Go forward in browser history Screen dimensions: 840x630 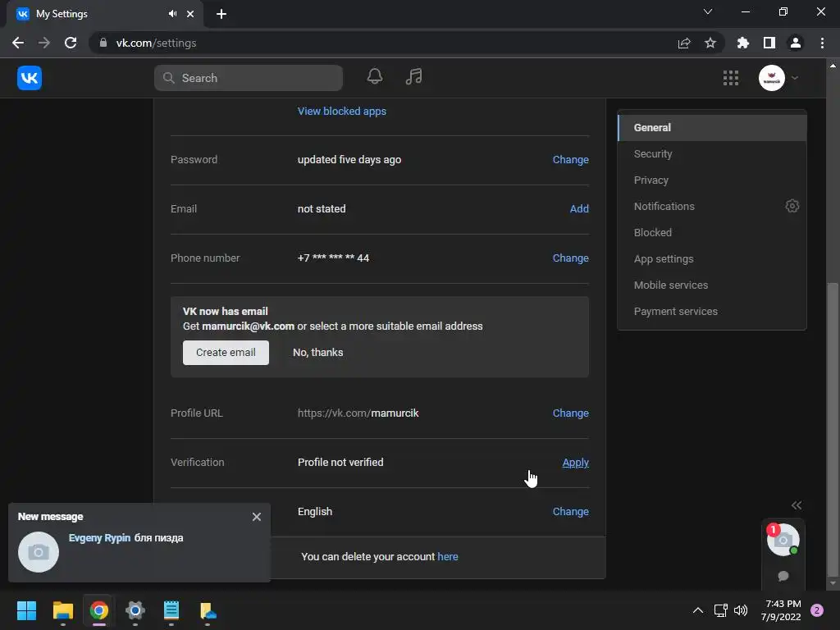[44, 43]
